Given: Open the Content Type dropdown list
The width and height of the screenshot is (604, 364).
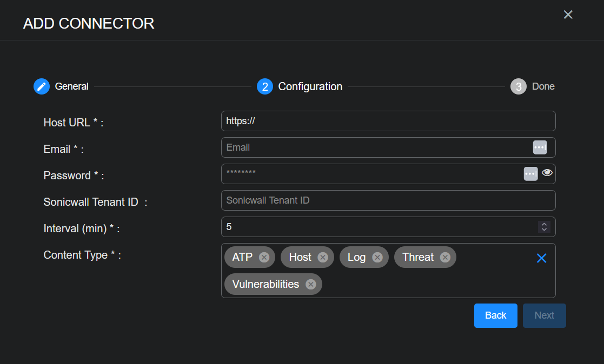Looking at the screenshot, I should coord(433,284).
